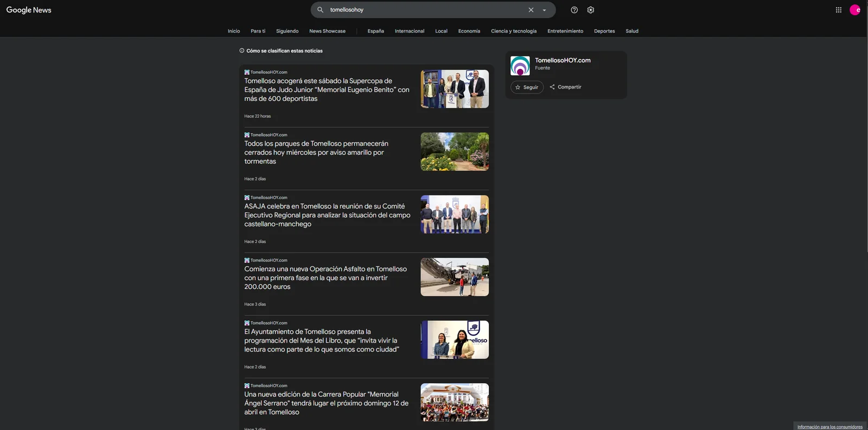Viewport: 868px width, 430px height.
Task: Open the ASAJA Comité Ejecutivo Regional article
Action: coord(327,215)
